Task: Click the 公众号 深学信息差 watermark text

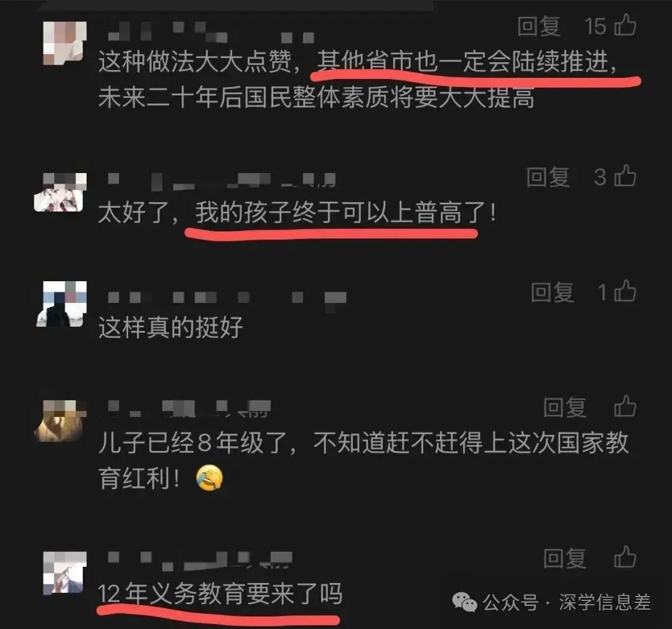Action: click(567, 602)
